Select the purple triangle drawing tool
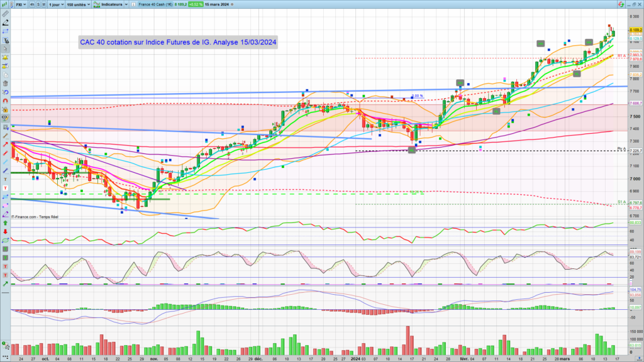644x362 pixels. (x=5, y=214)
